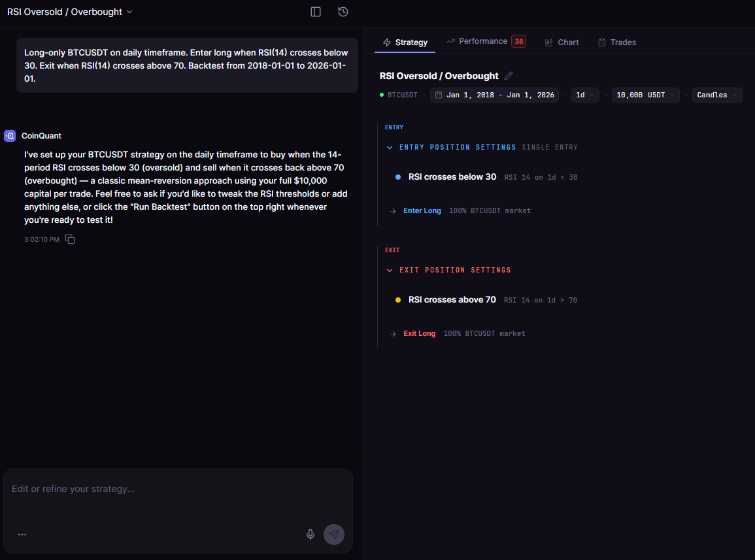Viewport: 755px width, 560px height.
Task: Select the RSI crosses below 30 condition
Action: point(452,176)
